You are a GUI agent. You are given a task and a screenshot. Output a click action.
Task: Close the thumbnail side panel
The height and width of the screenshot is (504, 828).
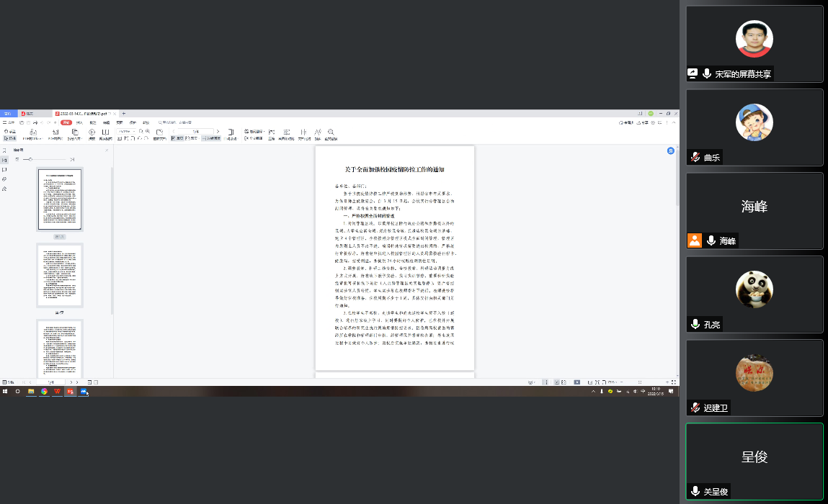107,150
